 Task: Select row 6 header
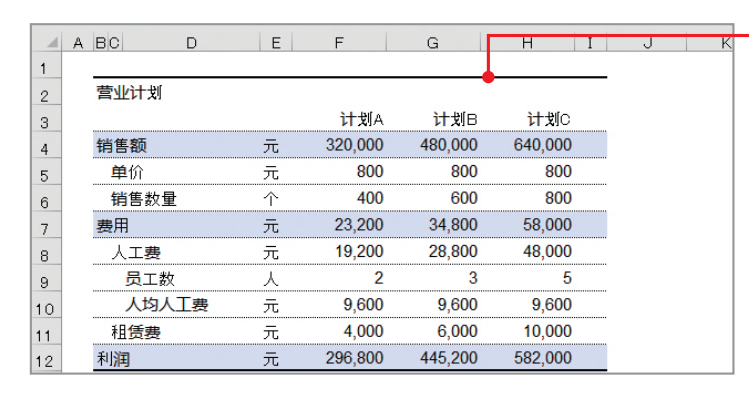click(46, 199)
